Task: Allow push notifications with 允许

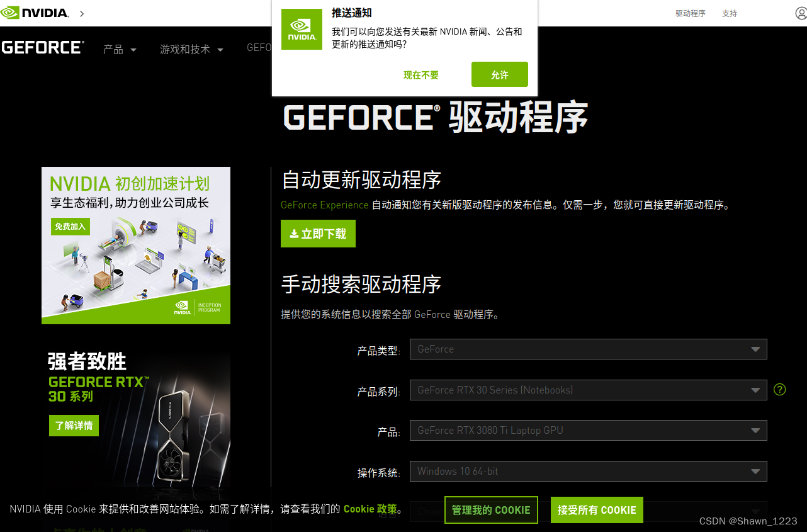Action: (499, 74)
